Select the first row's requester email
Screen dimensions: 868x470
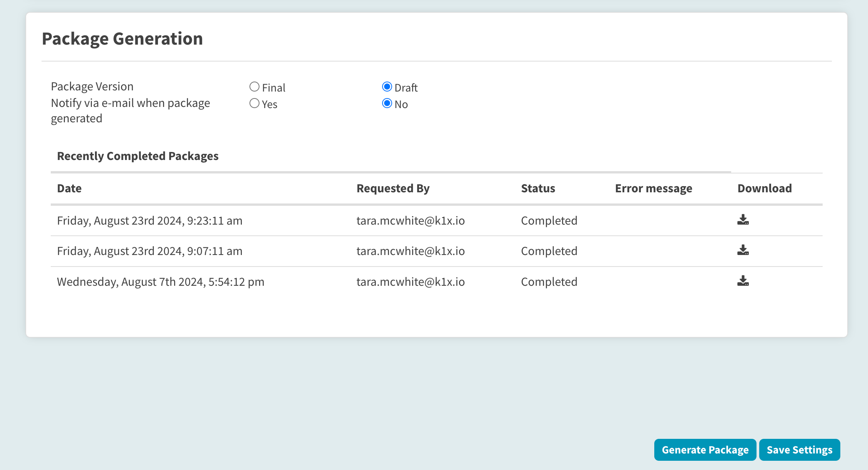[x=410, y=221]
